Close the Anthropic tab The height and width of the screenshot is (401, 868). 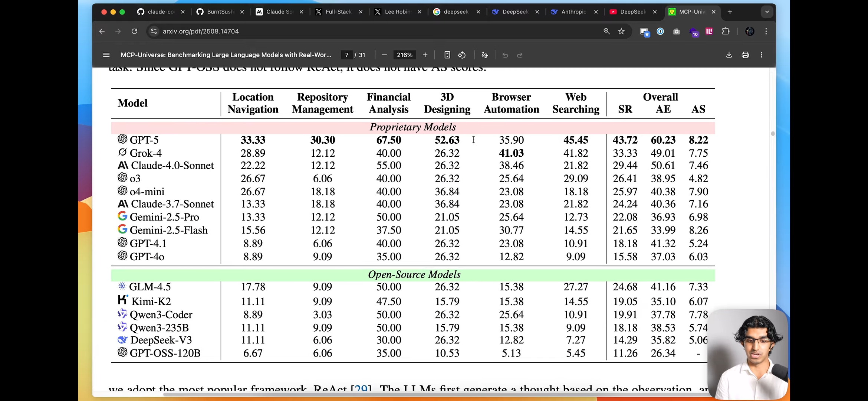pyautogui.click(x=596, y=12)
